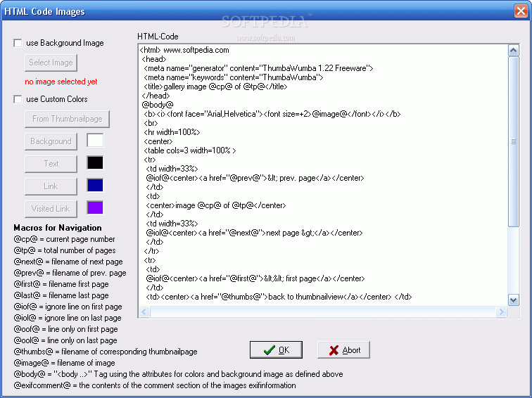Screen dimensions: 532x398
Task: Click the vertical scrollbar up arrow
Action: pyautogui.click(x=513, y=51)
